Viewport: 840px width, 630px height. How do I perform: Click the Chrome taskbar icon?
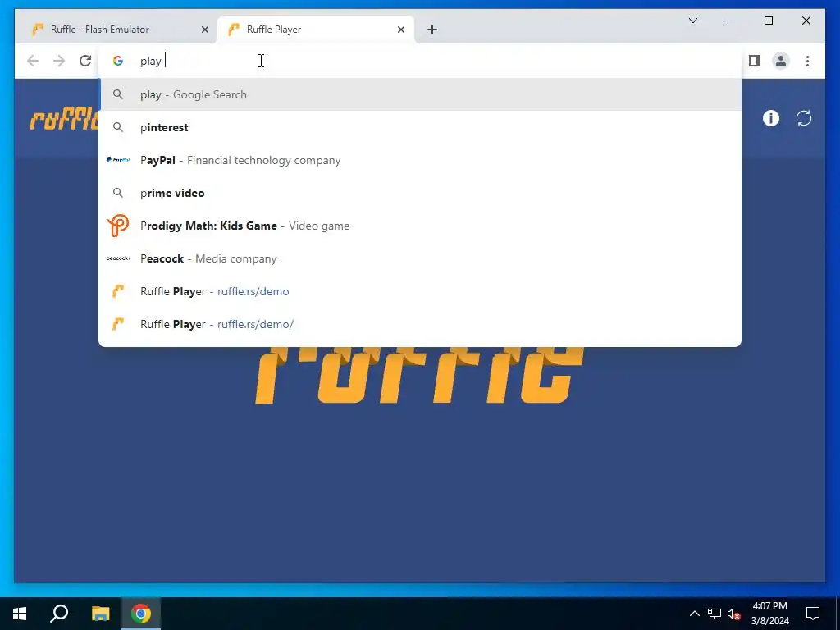[141, 614]
